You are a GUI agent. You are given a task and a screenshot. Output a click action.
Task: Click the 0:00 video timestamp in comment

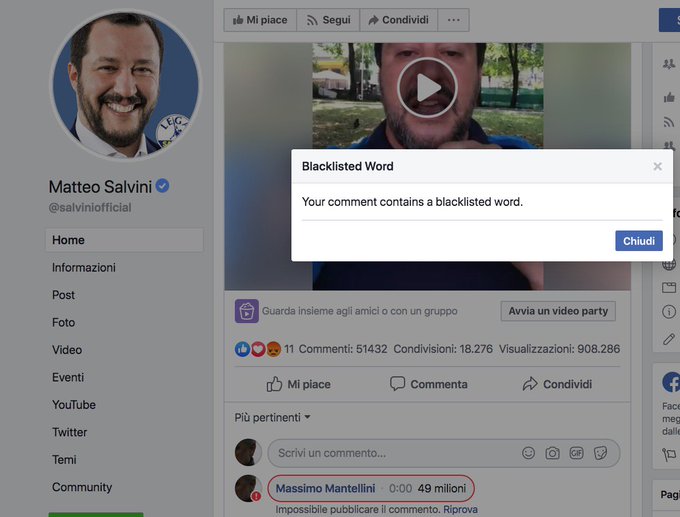400,488
